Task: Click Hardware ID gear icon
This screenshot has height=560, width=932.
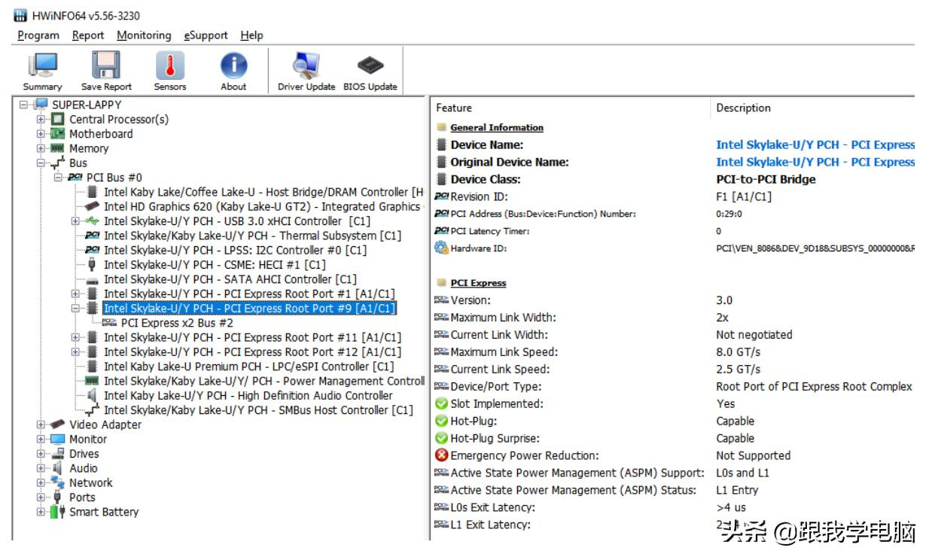Action: pos(442,248)
